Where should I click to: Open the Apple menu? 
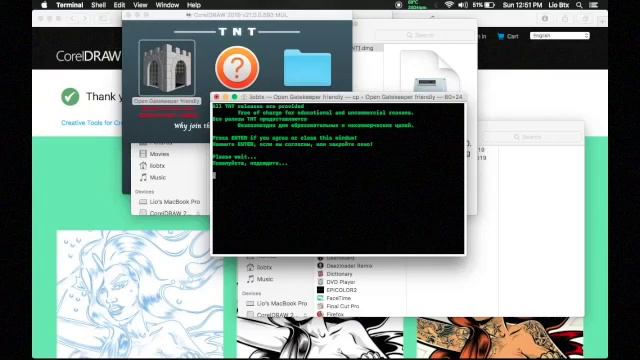(44, 5)
